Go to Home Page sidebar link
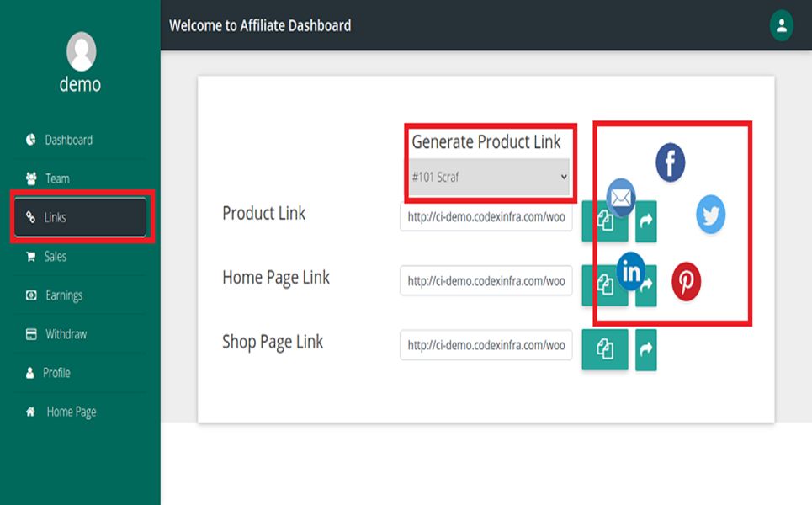Image resolution: width=812 pixels, height=505 pixels. pos(80,412)
